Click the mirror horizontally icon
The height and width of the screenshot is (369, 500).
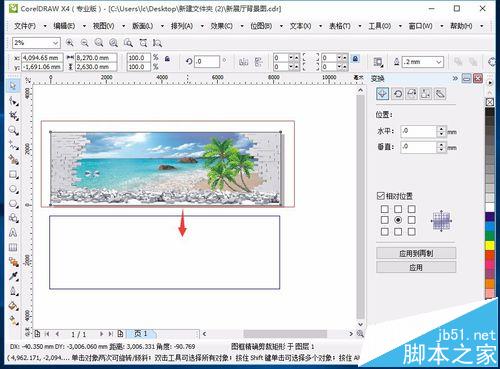click(244, 62)
